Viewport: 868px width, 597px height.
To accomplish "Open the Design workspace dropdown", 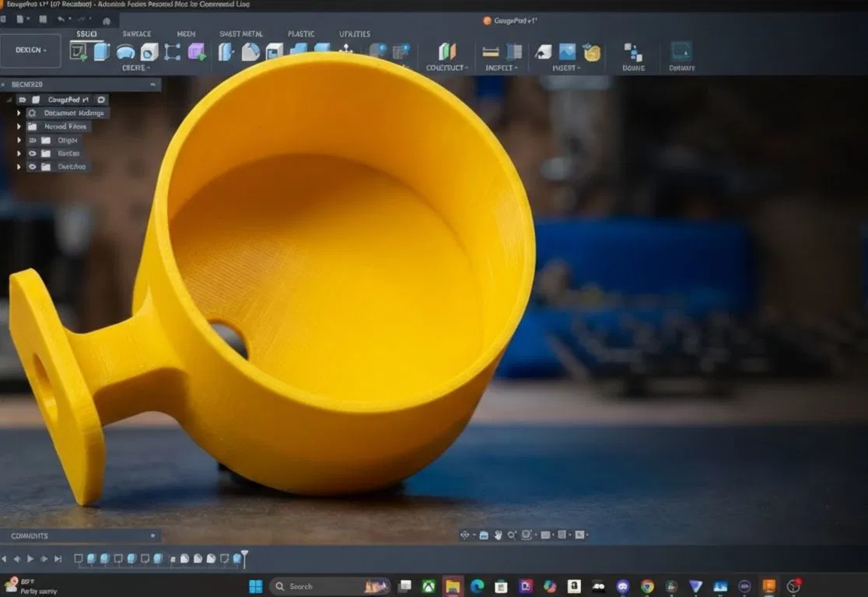I will pos(31,50).
